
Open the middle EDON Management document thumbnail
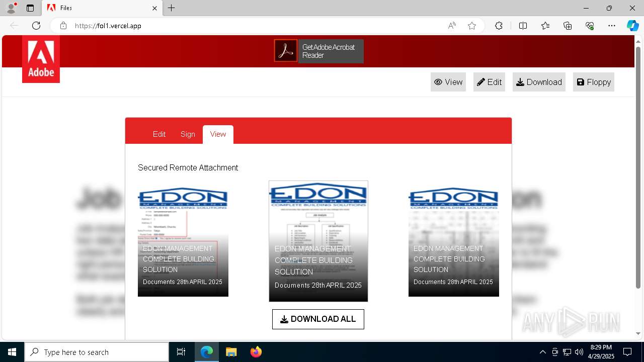318,241
